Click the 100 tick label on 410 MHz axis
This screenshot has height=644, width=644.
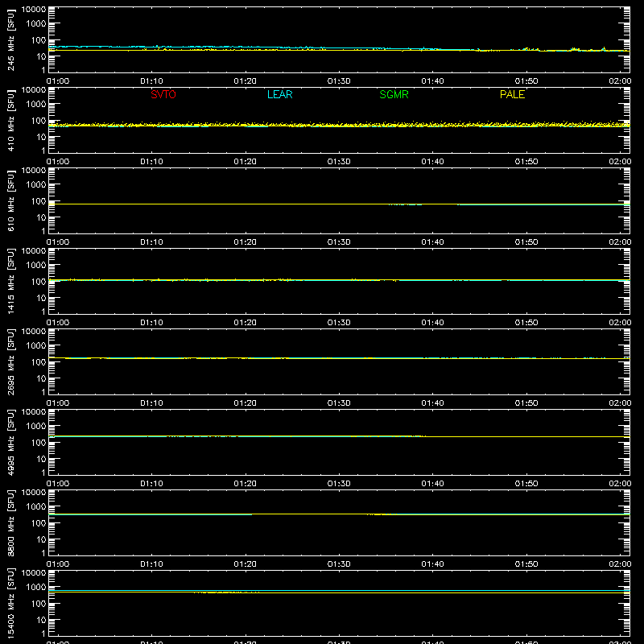(x=39, y=121)
